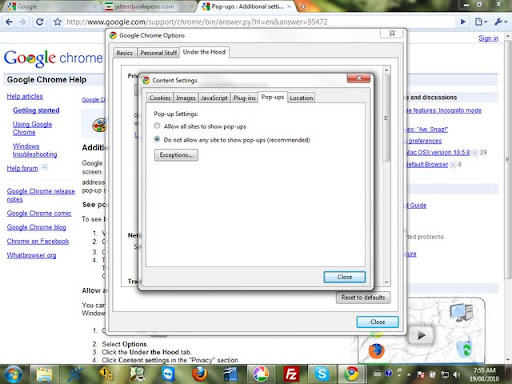Open the Personal Stuff tab
This screenshot has width=512, height=384.
point(158,53)
